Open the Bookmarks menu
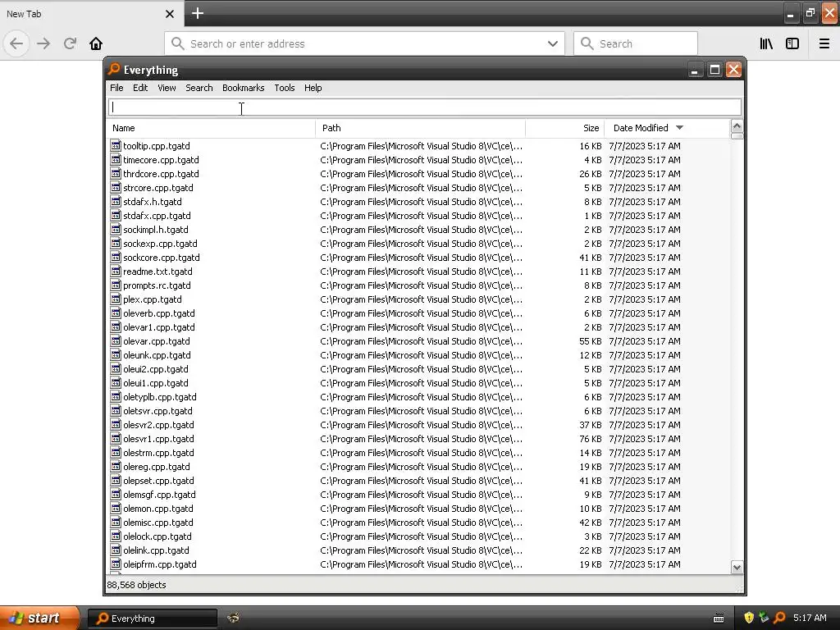The width and height of the screenshot is (840, 630). click(x=243, y=88)
